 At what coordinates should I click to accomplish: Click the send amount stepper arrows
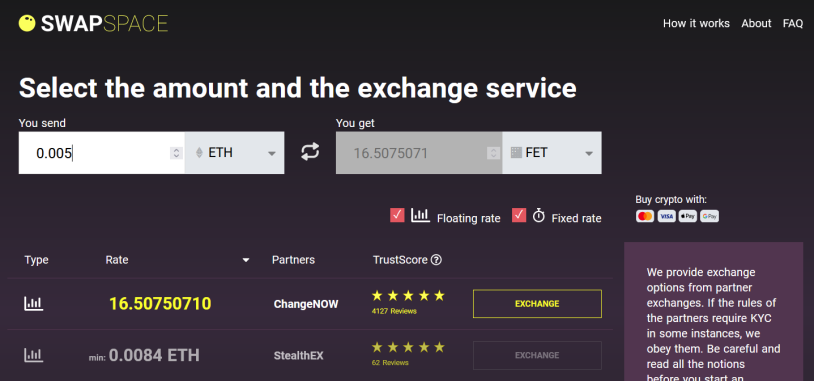click(177, 153)
